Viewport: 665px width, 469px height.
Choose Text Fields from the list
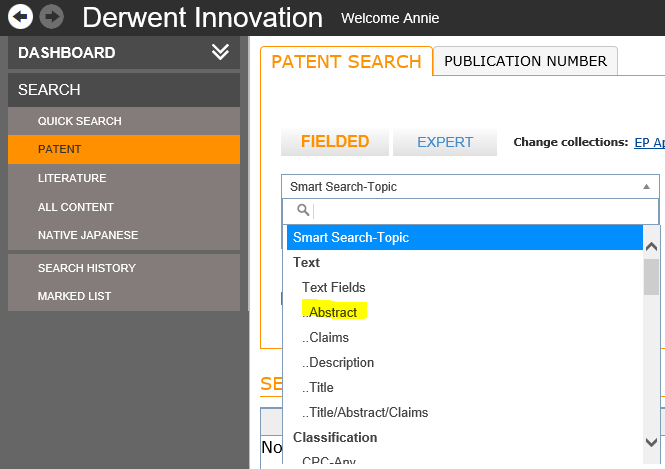point(333,288)
